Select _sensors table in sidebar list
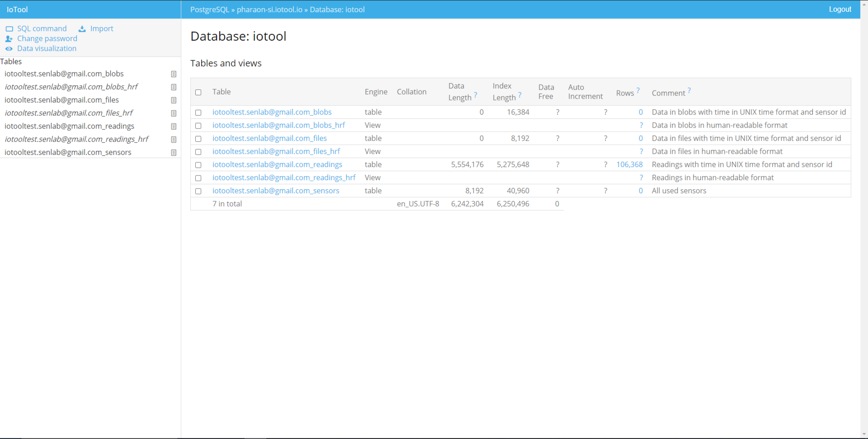The height and width of the screenshot is (439, 868). [68, 153]
